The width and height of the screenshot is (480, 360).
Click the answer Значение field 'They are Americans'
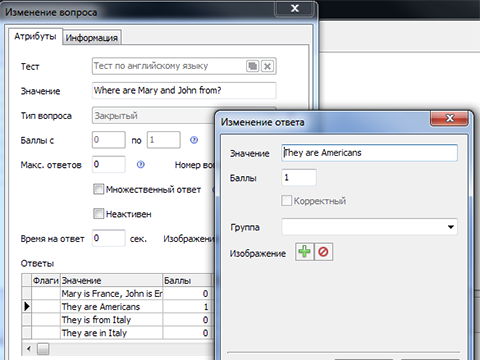point(369,153)
